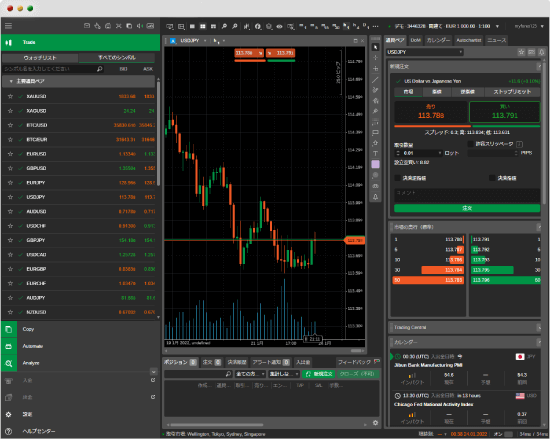Viewport: 550px width, 439px height.
Task: Open the USDJPY symbol dropdown in order panel
Action: pos(425,52)
